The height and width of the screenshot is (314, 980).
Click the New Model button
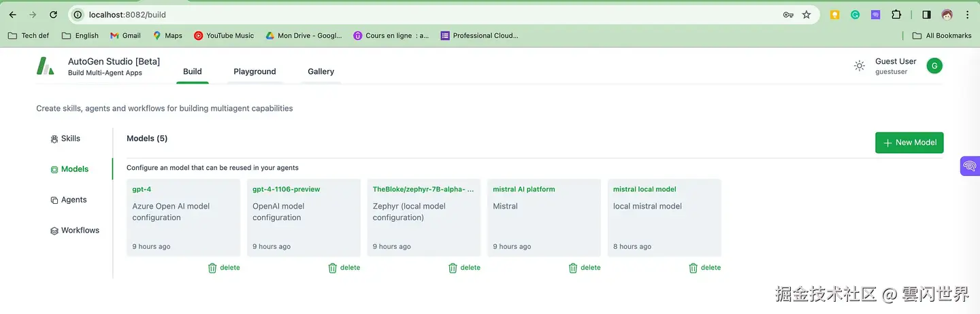coord(909,143)
